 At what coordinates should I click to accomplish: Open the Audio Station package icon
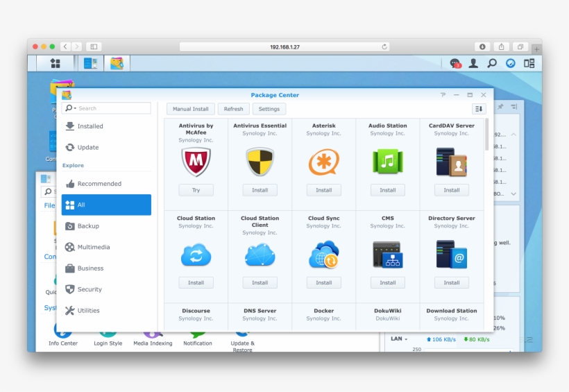pyautogui.click(x=387, y=162)
